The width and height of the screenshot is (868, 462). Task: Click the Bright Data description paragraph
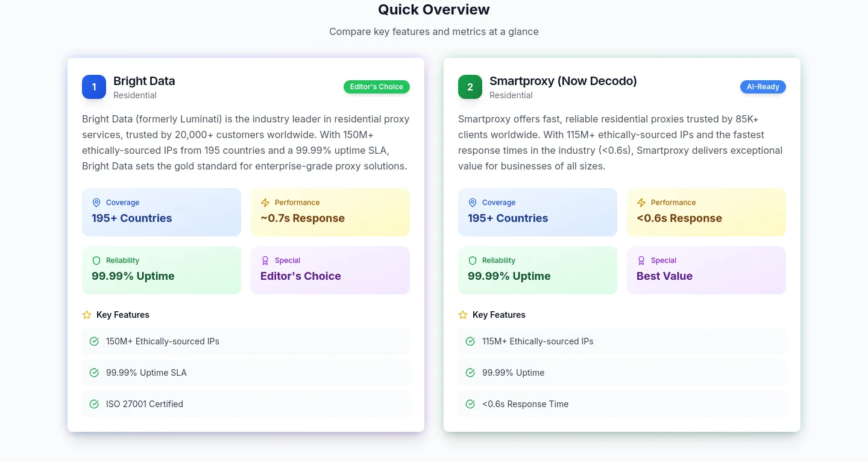pos(246,142)
